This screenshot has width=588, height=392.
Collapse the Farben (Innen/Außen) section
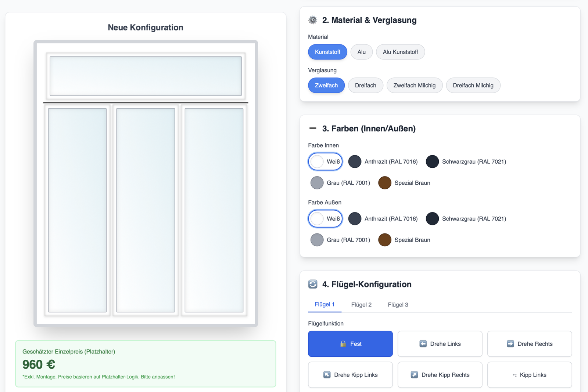[x=313, y=128]
